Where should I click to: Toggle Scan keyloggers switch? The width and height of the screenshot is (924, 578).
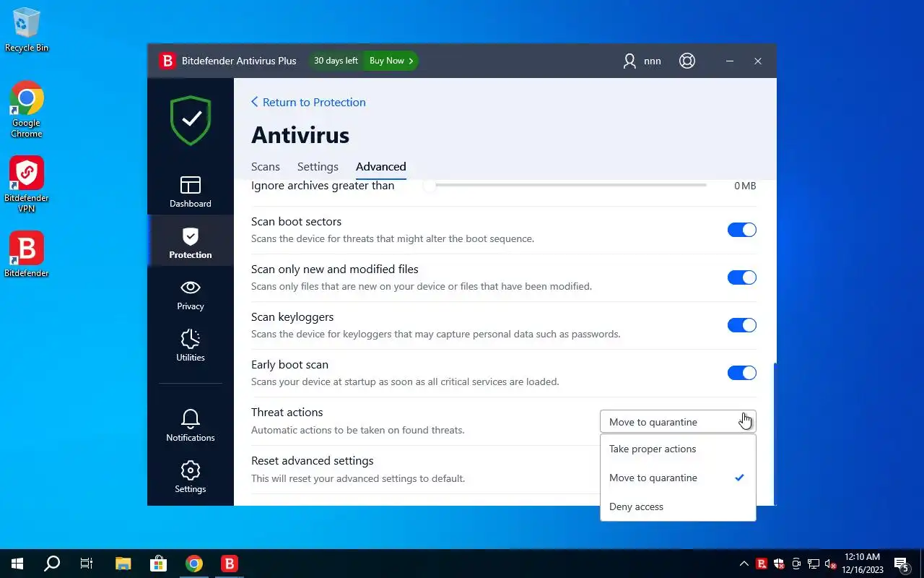[741, 325]
